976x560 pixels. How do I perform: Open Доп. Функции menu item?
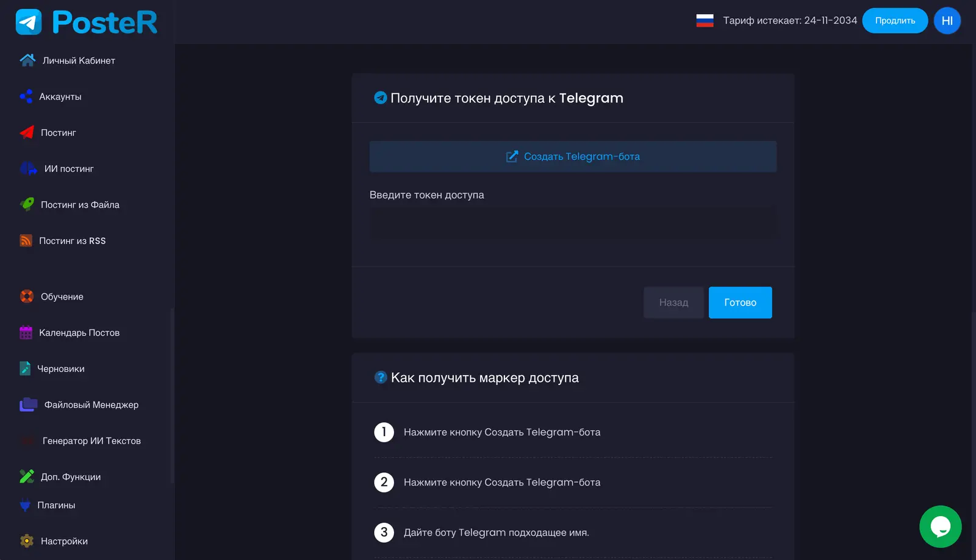[71, 476]
